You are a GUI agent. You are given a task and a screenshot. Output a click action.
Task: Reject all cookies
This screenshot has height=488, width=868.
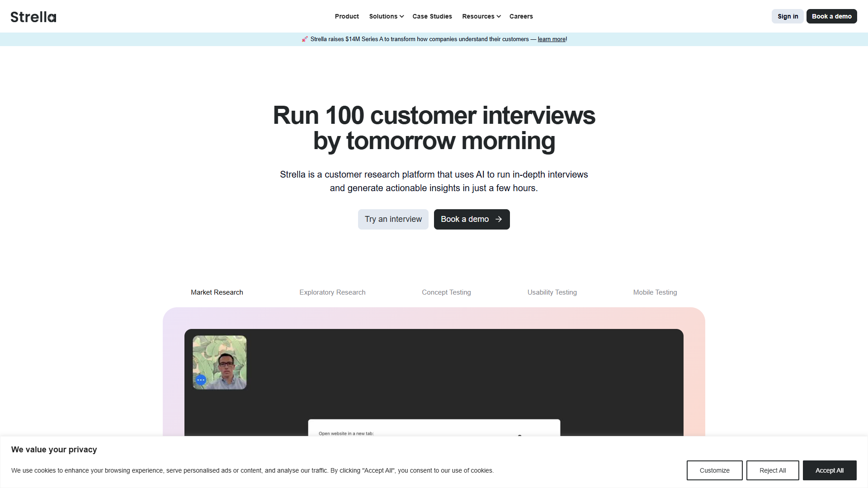(773, 470)
